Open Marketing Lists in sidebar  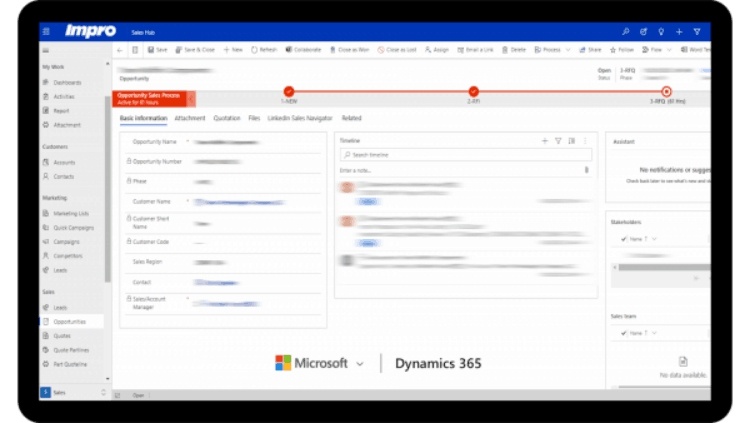72,213
